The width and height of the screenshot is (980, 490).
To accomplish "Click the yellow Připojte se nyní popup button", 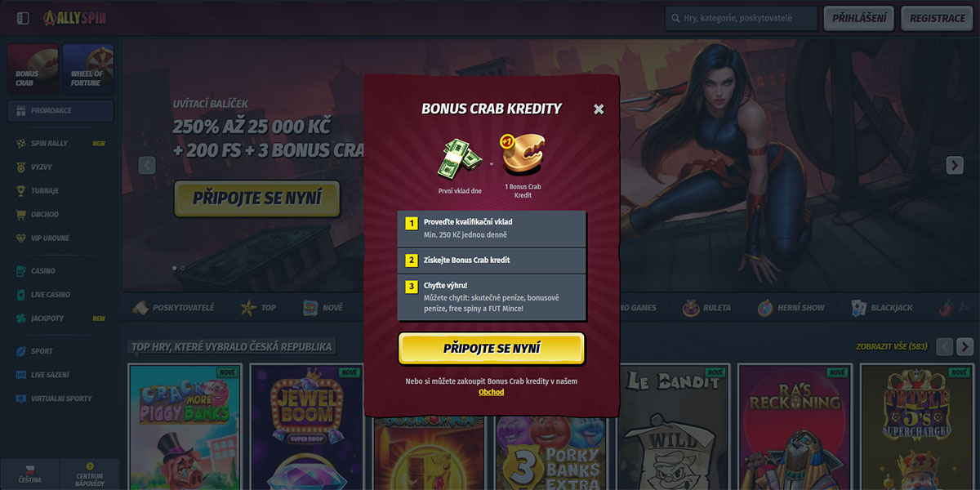I will (492, 349).
